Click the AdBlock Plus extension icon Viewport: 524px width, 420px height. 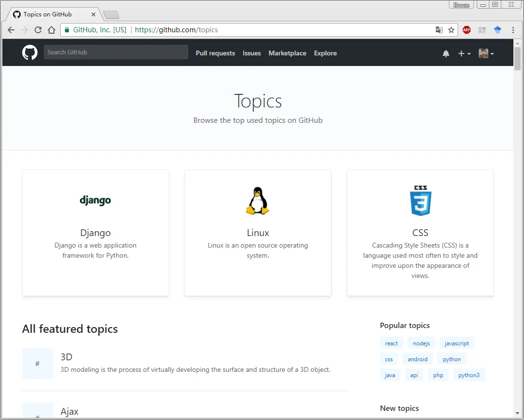(x=466, y=30)
